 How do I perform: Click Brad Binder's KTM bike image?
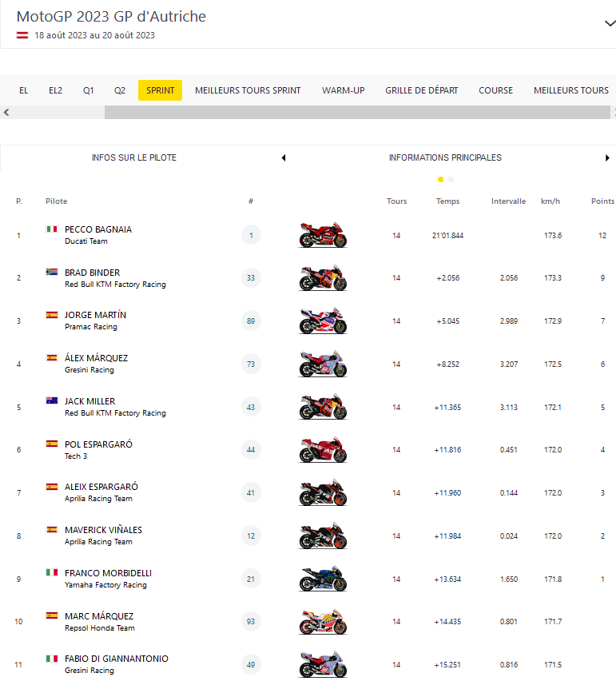(x=323, y=279)
